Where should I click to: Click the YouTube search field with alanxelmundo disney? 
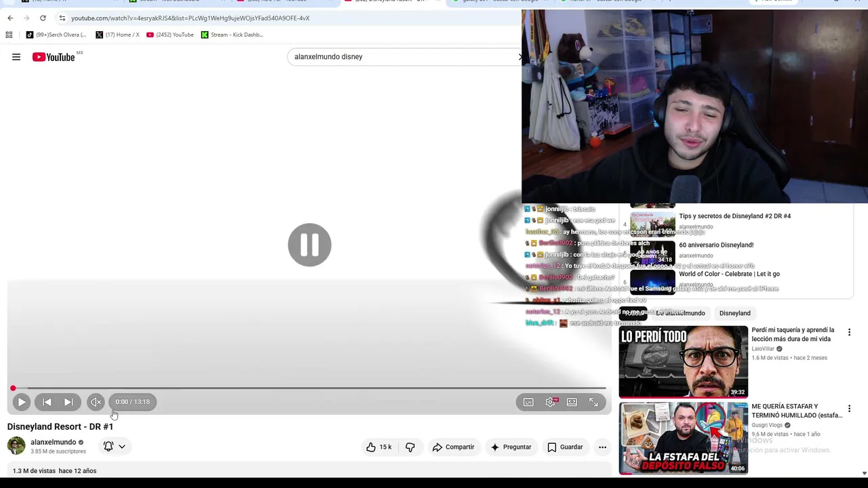pos(403,57)
